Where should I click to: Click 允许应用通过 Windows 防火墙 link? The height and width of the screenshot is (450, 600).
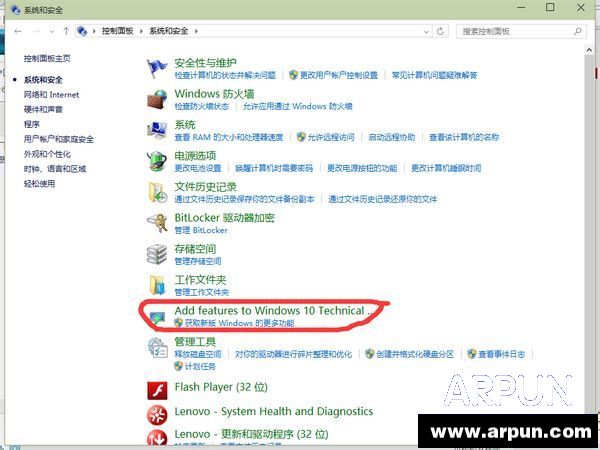click(297, 106)
